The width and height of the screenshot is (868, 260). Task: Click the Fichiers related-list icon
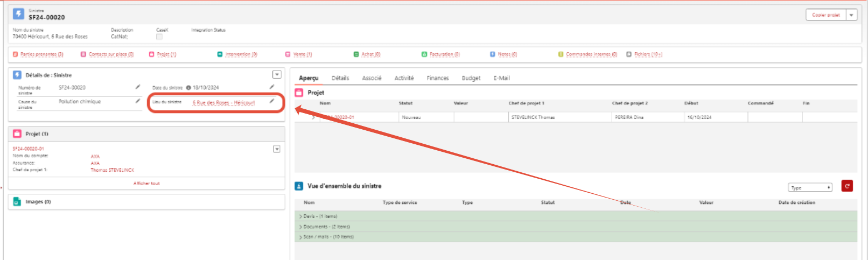pos(629,54)
